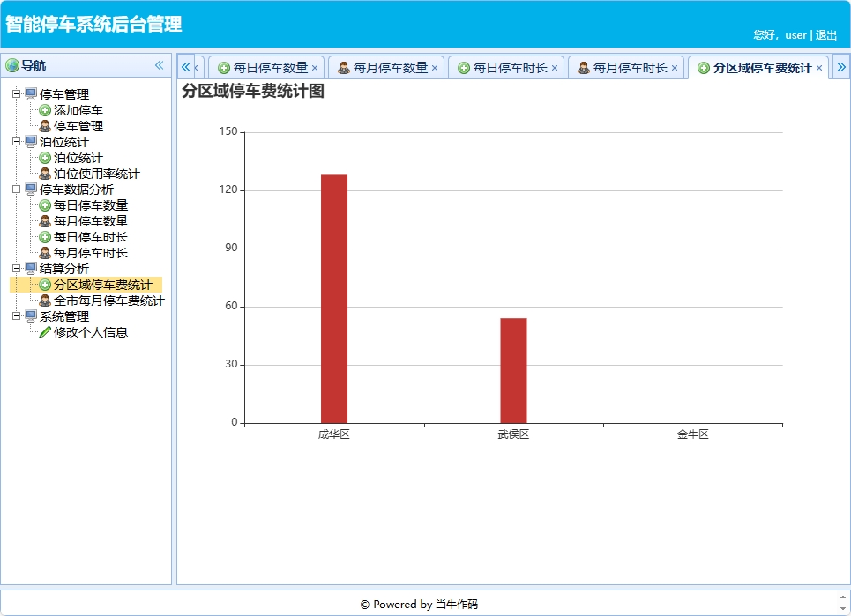Screen dimensions: 851x616
Task: Click the person icon beside 停车管理 tree item
Action: pos(44,126)
